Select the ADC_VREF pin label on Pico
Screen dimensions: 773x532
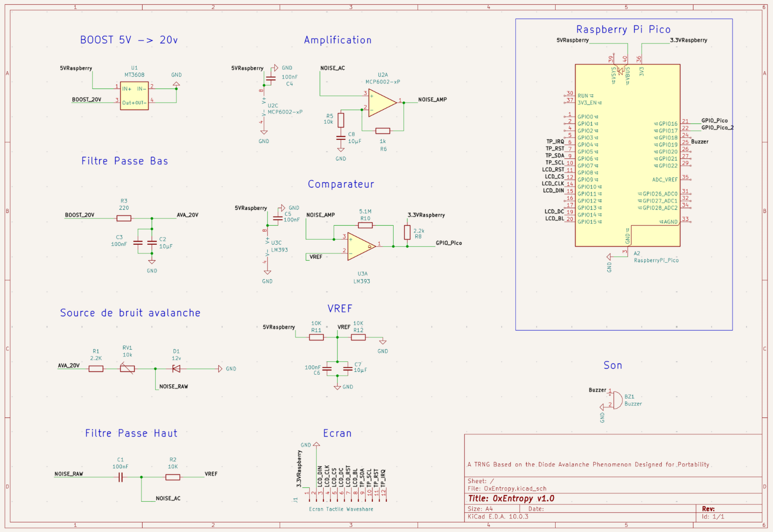click(x=665, y=180)
